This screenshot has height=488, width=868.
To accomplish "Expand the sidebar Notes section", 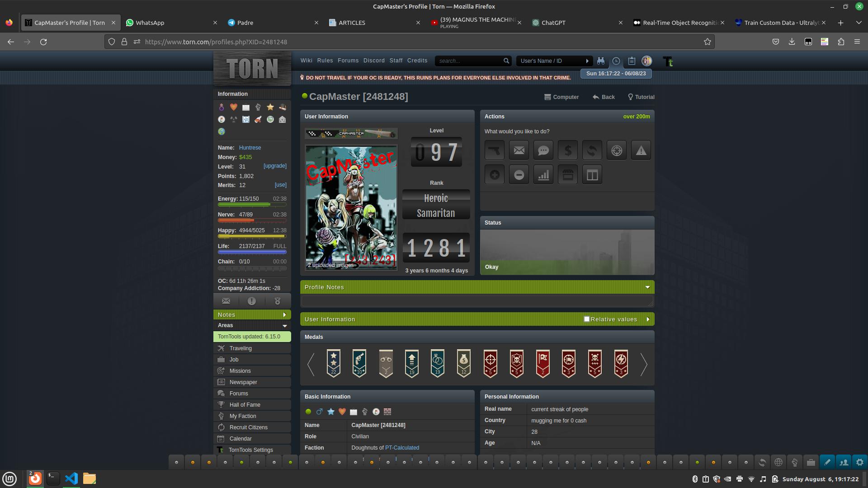I will pos(252,315).
